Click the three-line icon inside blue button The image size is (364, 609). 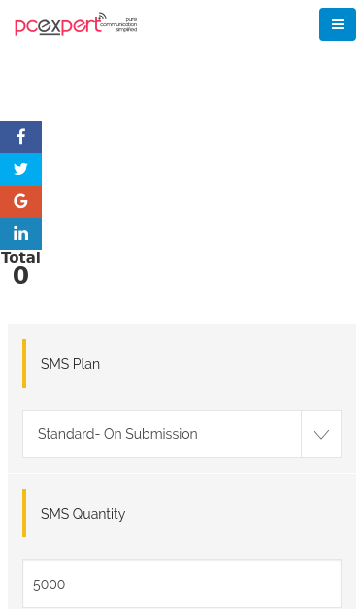(x=338, y=24)
